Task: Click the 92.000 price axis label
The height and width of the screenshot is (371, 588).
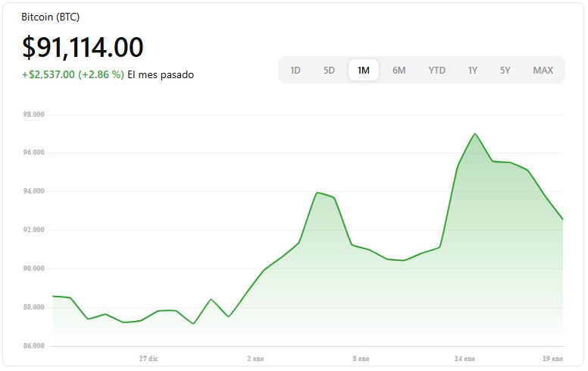Action: click(x=34, y=230)
